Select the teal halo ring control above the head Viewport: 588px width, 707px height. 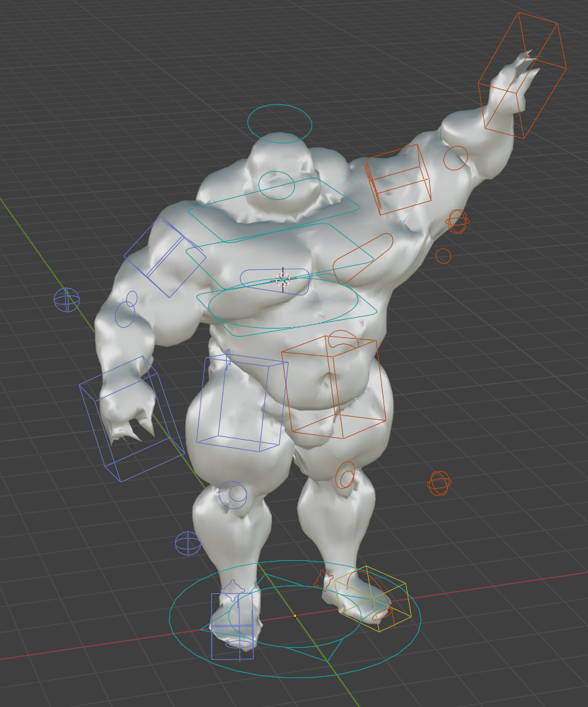click(x=279, y=123)
